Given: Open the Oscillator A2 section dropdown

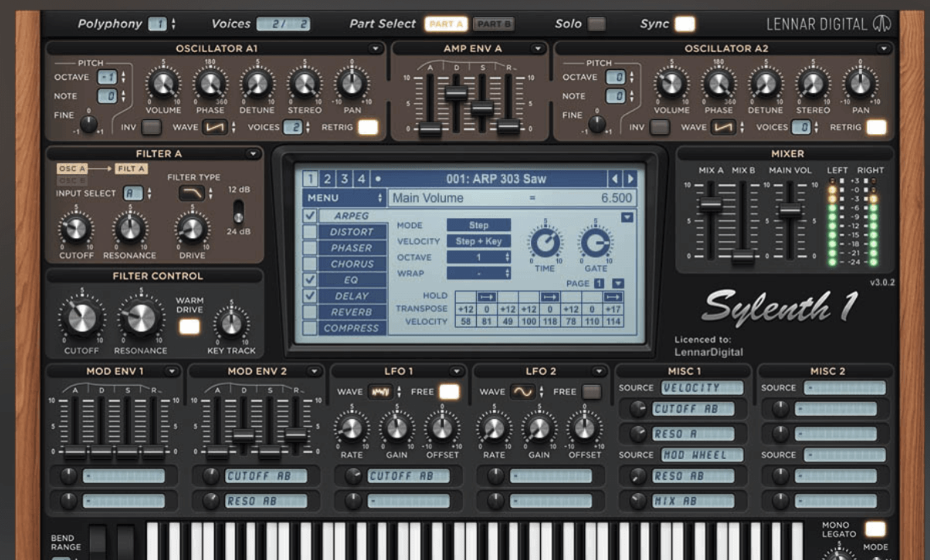Looking at the screenshot, I should [883, 49].
